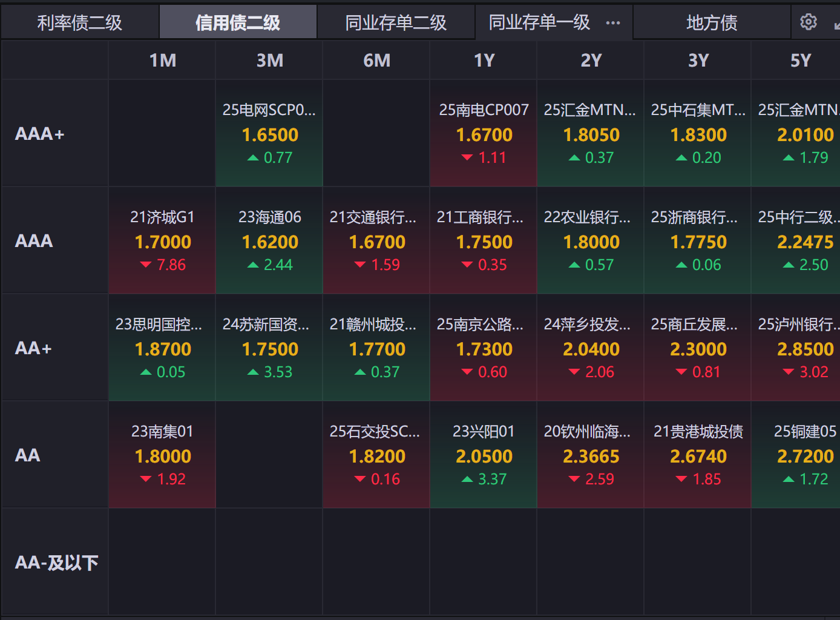
Task: Switch to the 利率债二级 tab
Action: tap(79, 23)
